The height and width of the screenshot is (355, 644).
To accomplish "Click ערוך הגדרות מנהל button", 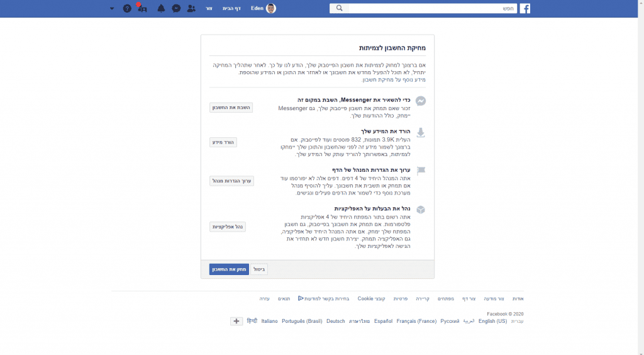I will coord(231,181).
